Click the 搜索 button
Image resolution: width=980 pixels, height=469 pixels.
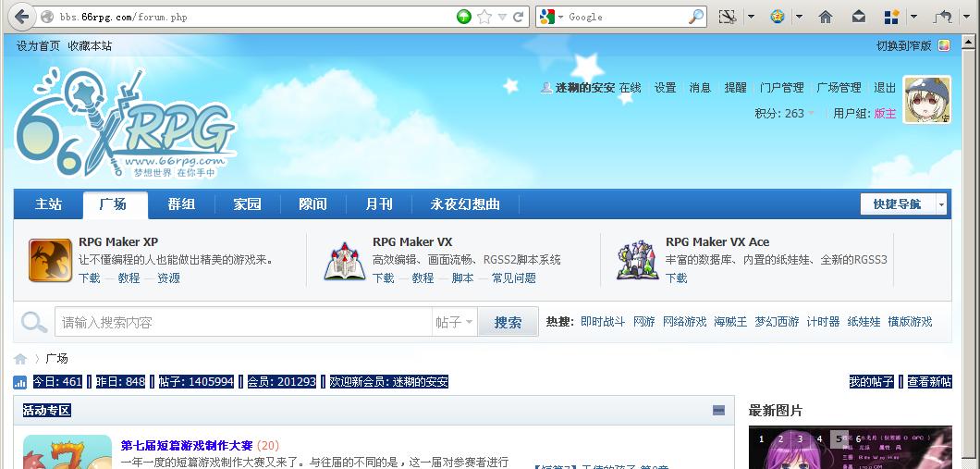click(508, 322)
